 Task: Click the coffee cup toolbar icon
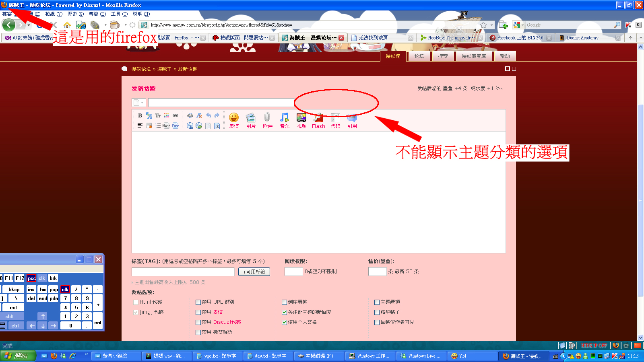tap(115, 25)
